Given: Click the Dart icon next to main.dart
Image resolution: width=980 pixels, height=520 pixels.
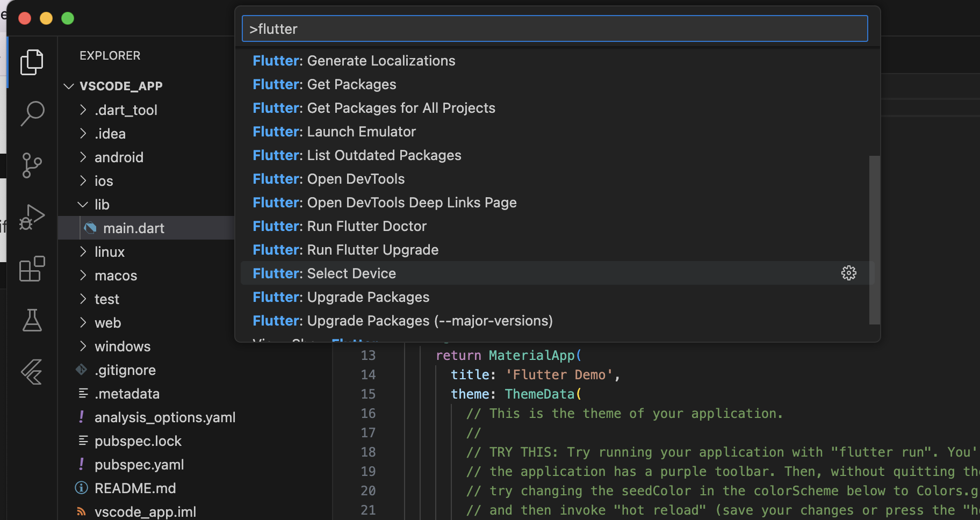Looking at the screenshot, I should 90,228.
